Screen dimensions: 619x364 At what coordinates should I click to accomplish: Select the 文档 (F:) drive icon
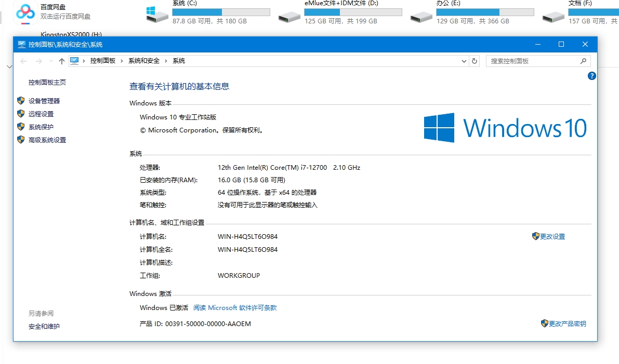pyautogui.click(x=554, y=17)
